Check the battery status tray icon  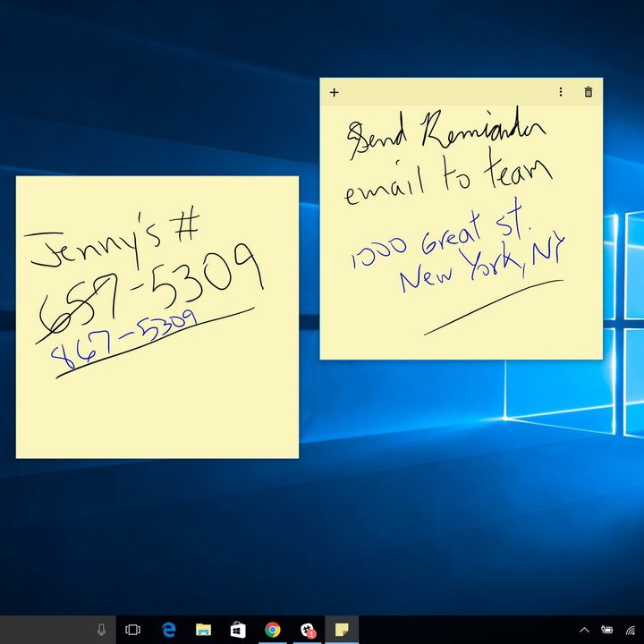point(607,630)
